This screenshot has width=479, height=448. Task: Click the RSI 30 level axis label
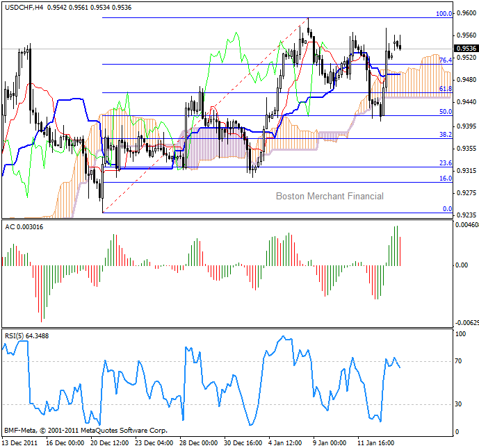(458, 404)
